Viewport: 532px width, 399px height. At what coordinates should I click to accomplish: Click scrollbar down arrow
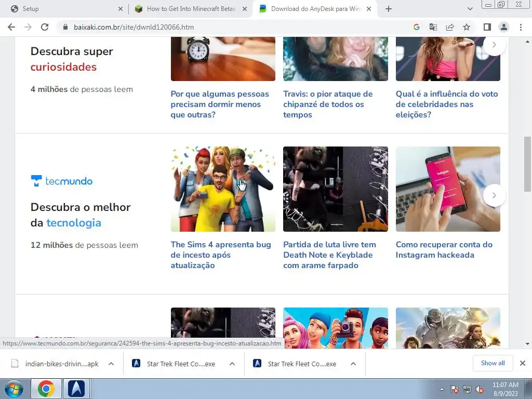tap(527, 344)
